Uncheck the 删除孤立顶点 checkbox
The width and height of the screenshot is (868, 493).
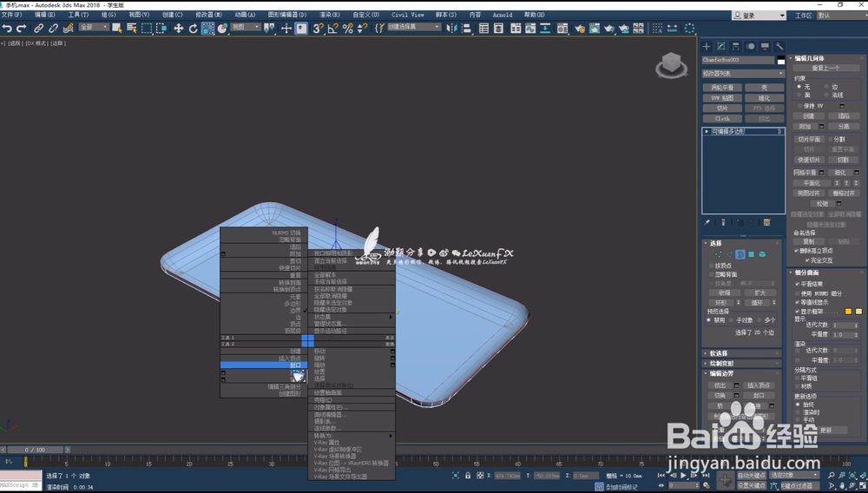coord(797,251)
